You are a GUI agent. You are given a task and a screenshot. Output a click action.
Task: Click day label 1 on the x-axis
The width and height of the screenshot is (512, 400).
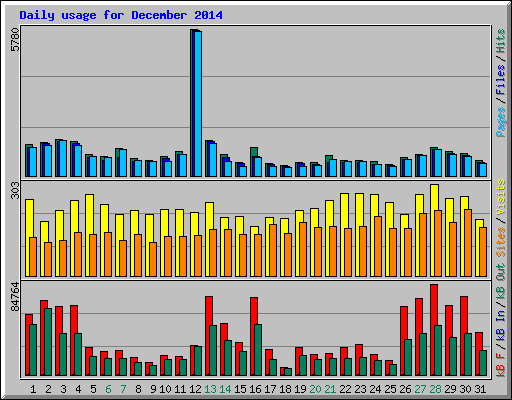[33, 389]
